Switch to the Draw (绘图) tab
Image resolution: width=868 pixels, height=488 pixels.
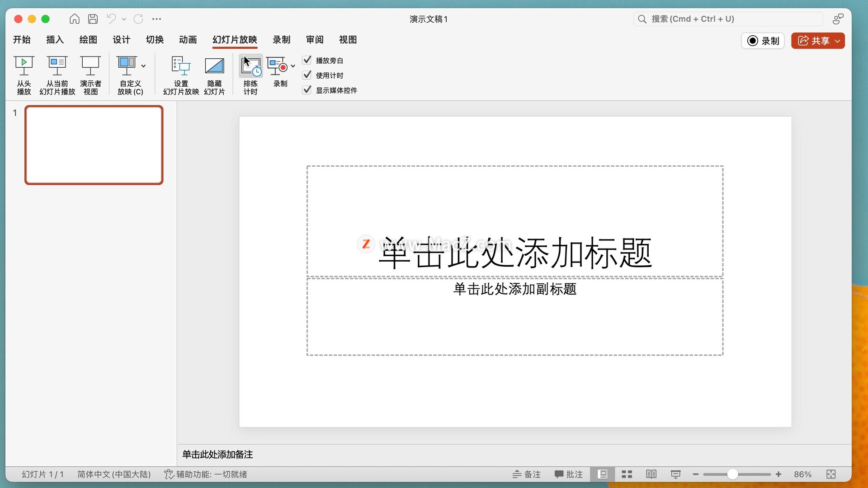coord(88,40)
